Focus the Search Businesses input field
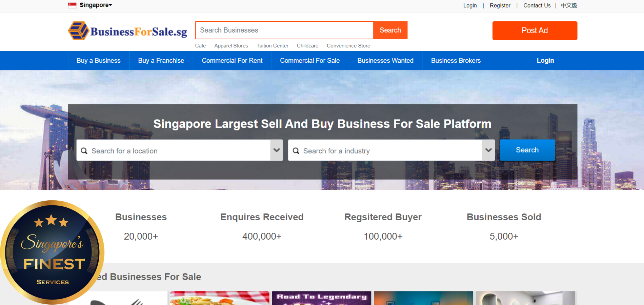 click(x=284, y=30)
